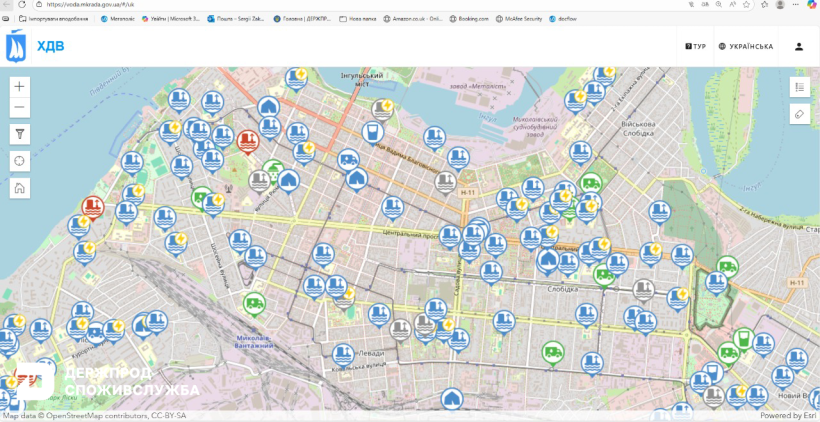Zoom in on the map
820x422 pixels.
(x=19, y=87)
